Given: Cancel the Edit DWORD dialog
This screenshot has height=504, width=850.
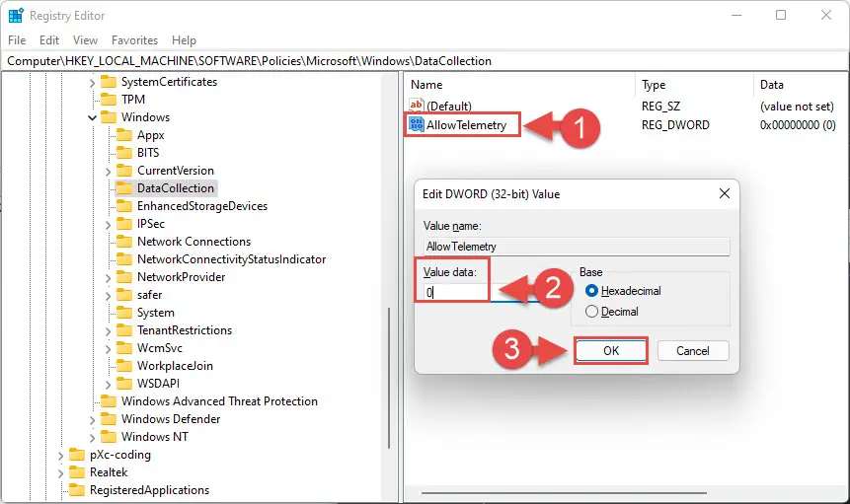Looking at the screenshot, I should pos(693,351).
